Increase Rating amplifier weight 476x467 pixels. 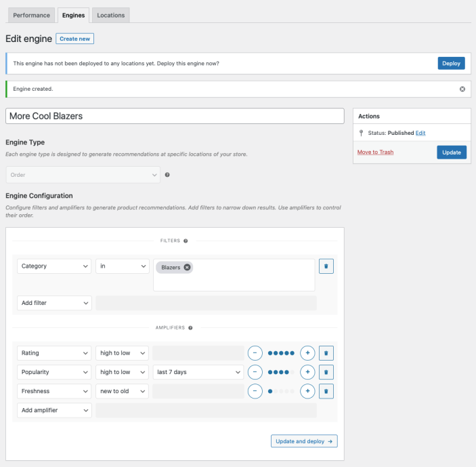point(307,353)
